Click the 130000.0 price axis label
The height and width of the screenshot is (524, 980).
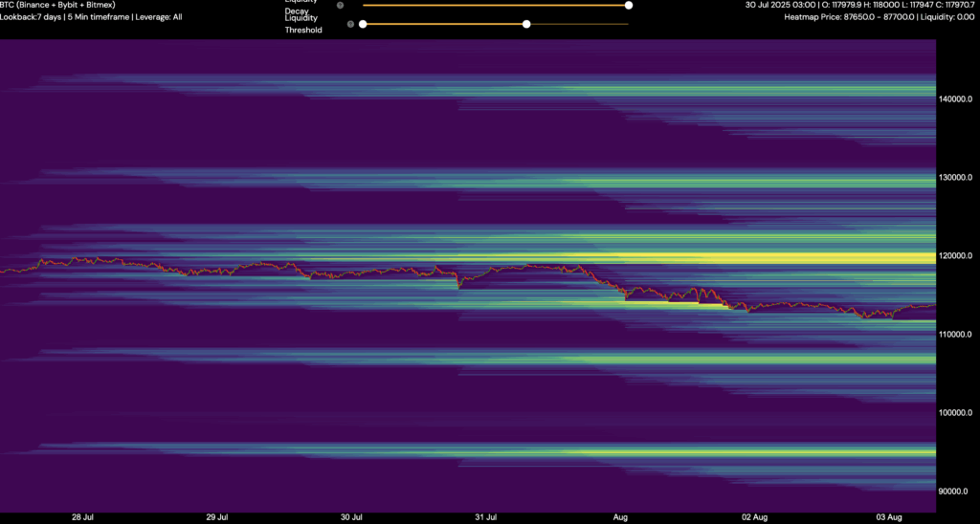[x=956, y=177]
